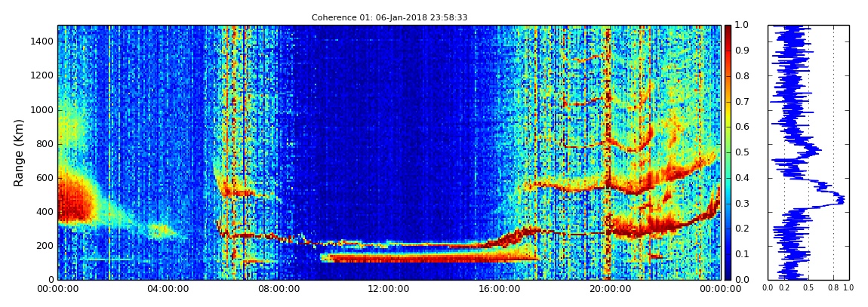Click the colorbar label 0.4
868x307 pixels.
coord(740,177)
